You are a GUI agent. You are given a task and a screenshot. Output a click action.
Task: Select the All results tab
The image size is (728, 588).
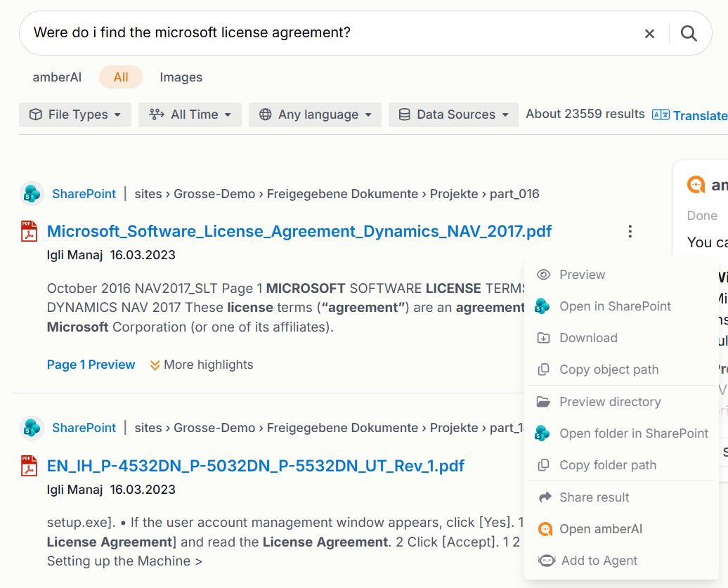(121, 77)
